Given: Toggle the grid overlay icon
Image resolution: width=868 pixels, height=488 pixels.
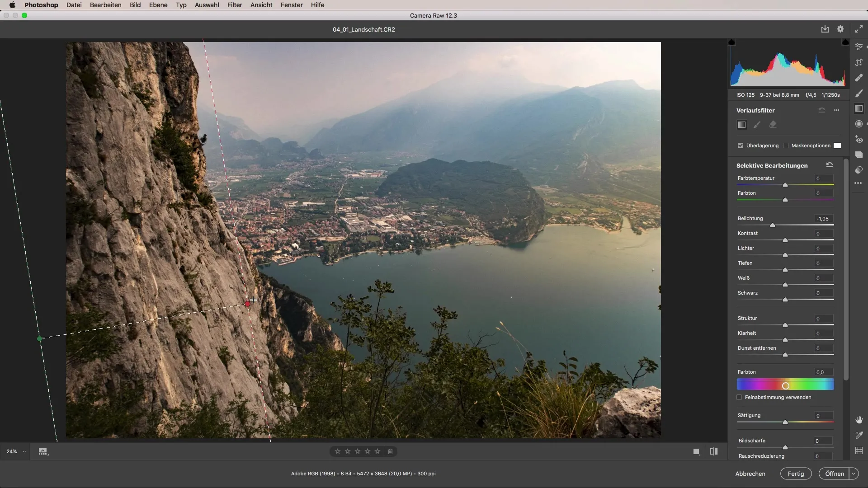Looking at the screenshot, I should [859, 450].
